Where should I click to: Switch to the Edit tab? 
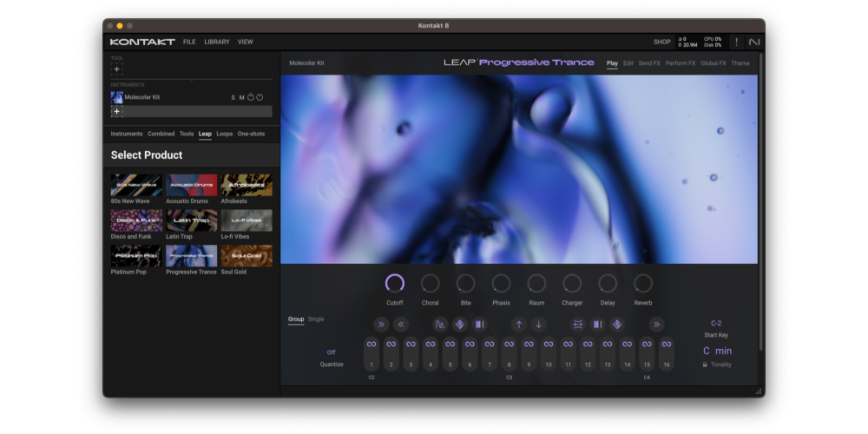click(628, 63)
